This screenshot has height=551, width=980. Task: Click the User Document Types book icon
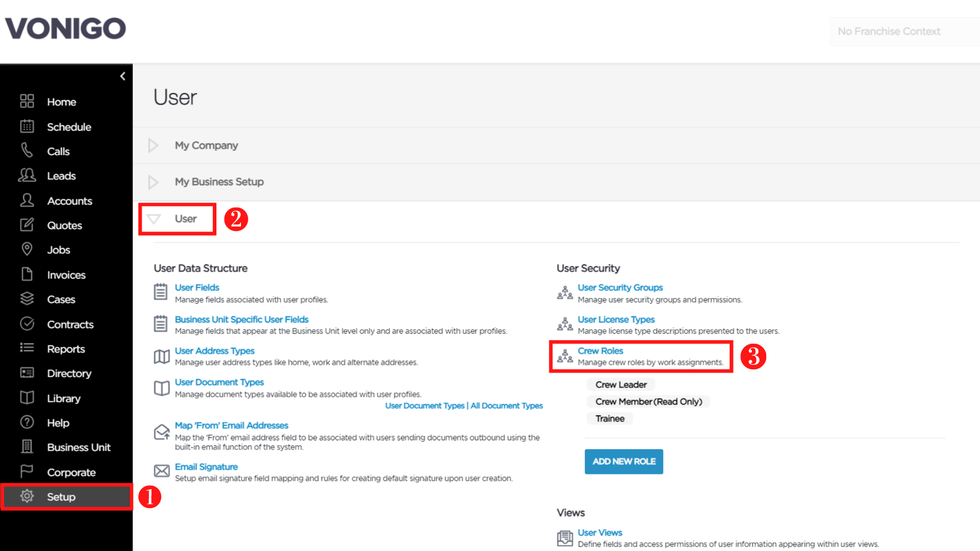[x=161, y=388]
